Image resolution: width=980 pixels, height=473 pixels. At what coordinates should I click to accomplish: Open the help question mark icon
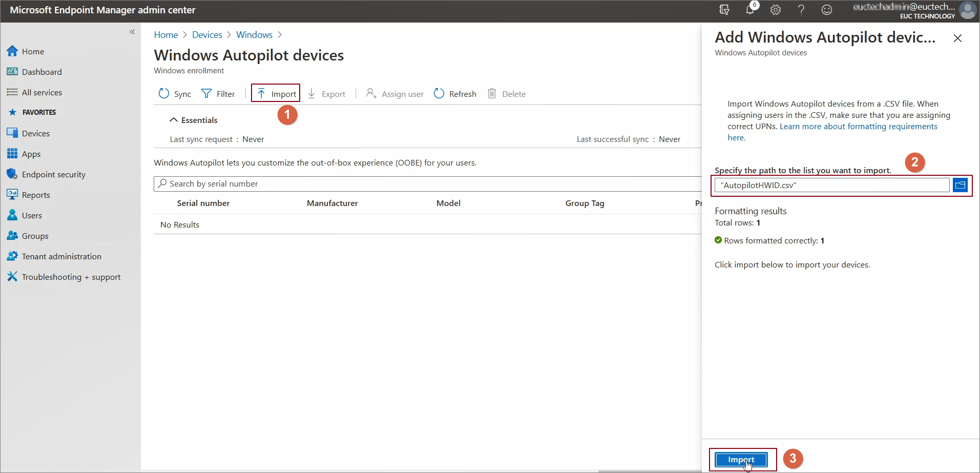click(x=801, y=10)
